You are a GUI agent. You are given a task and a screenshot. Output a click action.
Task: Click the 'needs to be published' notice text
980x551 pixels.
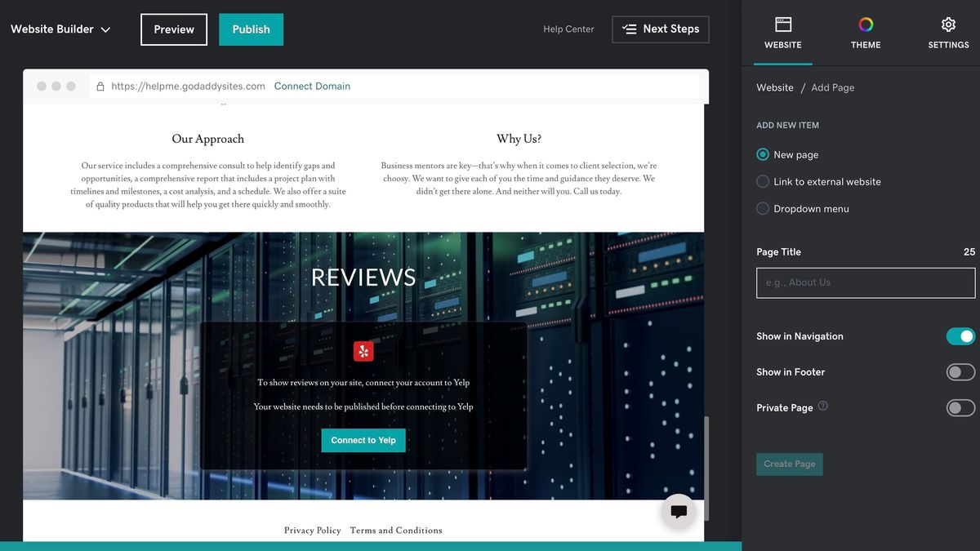363,407
